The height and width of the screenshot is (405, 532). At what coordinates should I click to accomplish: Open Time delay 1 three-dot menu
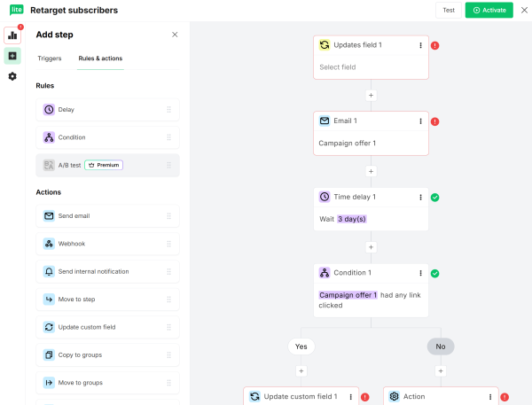pyautogui.click(x=420, y=197)
